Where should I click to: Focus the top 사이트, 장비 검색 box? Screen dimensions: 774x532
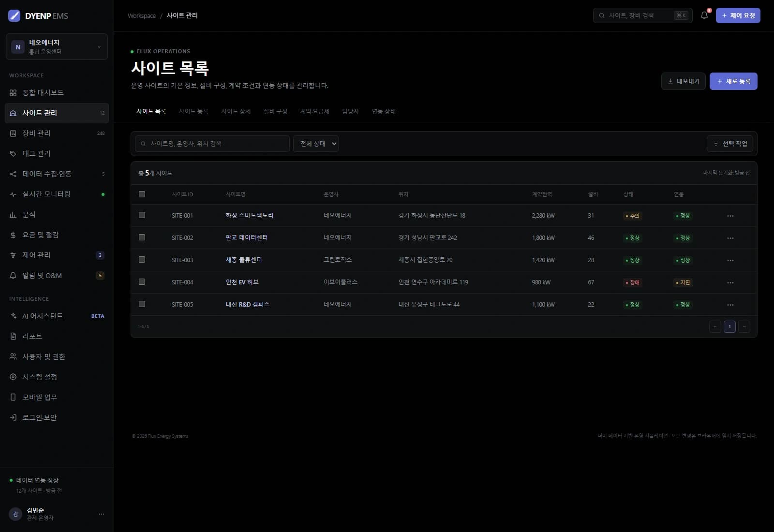[642, 15]
